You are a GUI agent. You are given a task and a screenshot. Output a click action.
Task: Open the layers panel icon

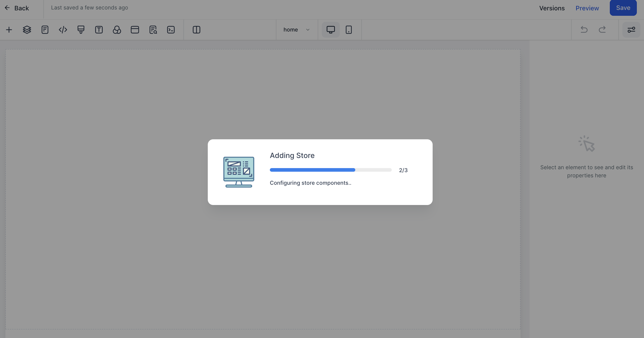pyautogui.click(x=27, y=30)
